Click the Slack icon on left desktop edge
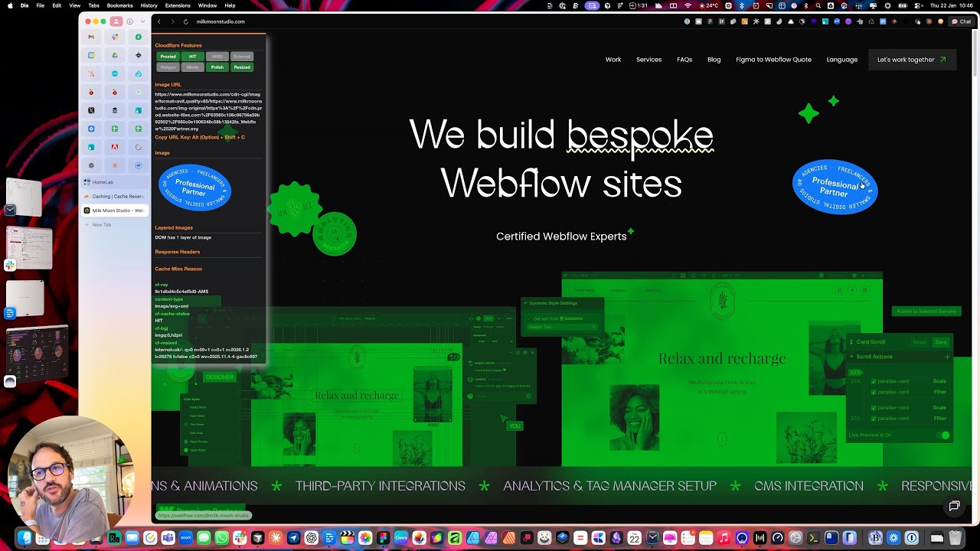Viewport: 980px width, 551px height. [x=10, y=266]
